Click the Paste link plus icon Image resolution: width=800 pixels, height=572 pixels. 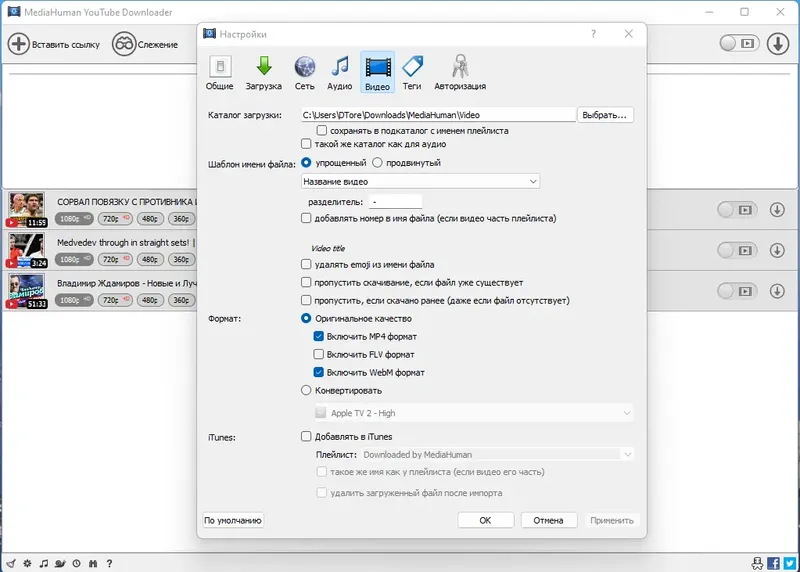[18, 44]
